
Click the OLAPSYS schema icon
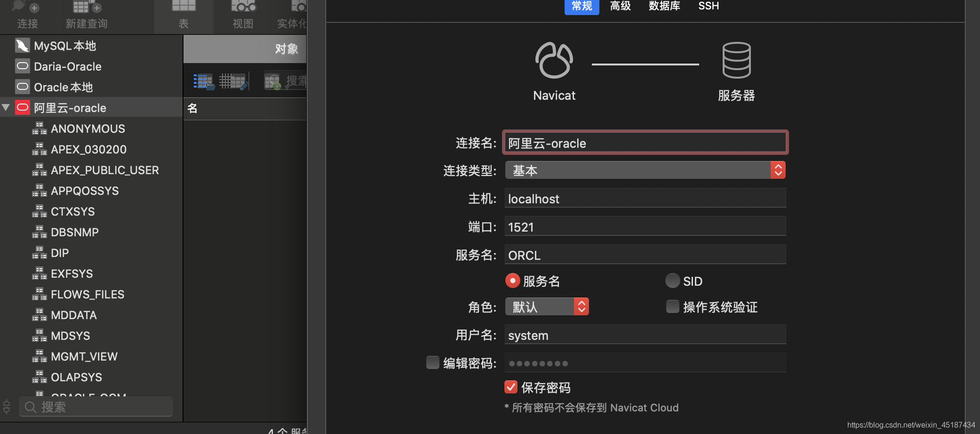(40, 377)
